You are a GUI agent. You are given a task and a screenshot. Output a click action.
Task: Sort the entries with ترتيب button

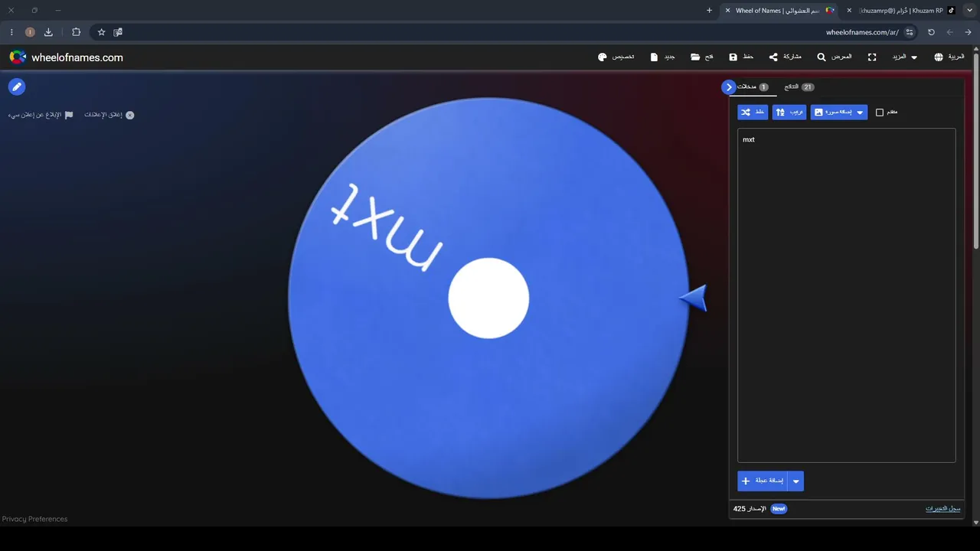[789, 112]
